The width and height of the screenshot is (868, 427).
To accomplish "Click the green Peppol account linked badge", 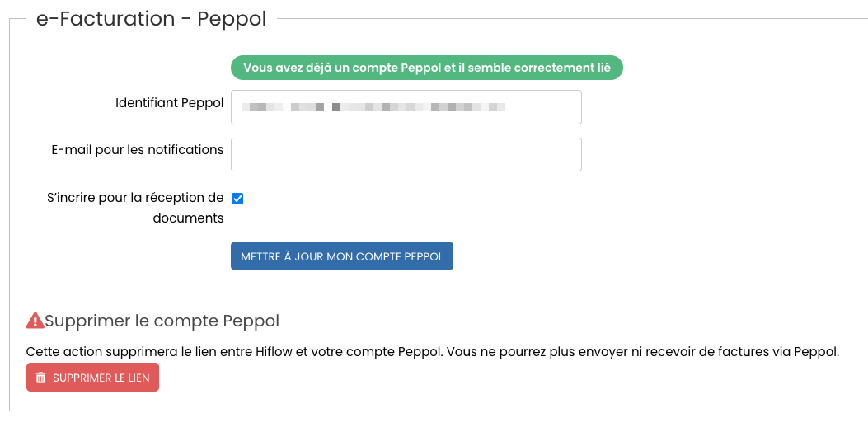I will (x=427, y=68).
